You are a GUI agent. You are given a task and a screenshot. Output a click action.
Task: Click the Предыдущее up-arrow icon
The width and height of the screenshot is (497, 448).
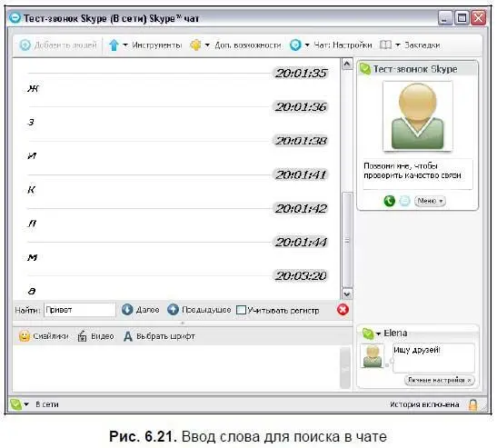173,310
